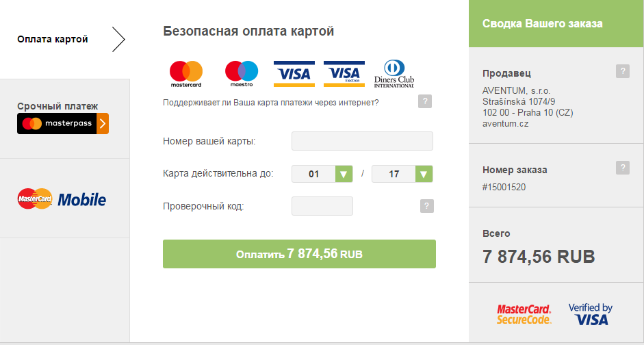This screenshot has height=345, width=644.
Task: Choose the Срочный платеж masterpass option
Action: pos(63,123)
